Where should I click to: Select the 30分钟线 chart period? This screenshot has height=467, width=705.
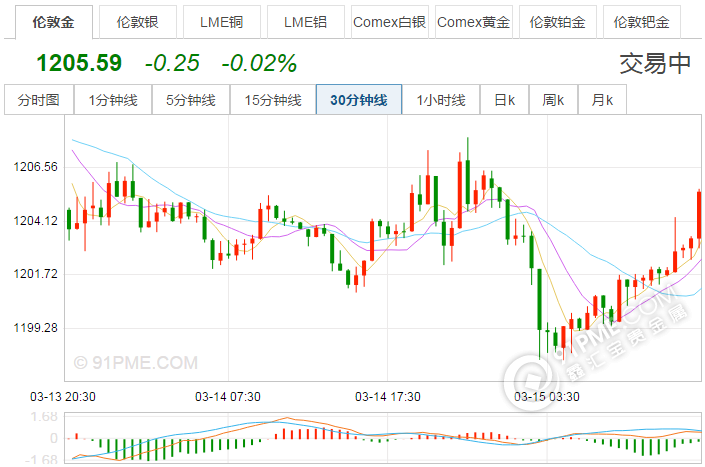tap(359, 99)
